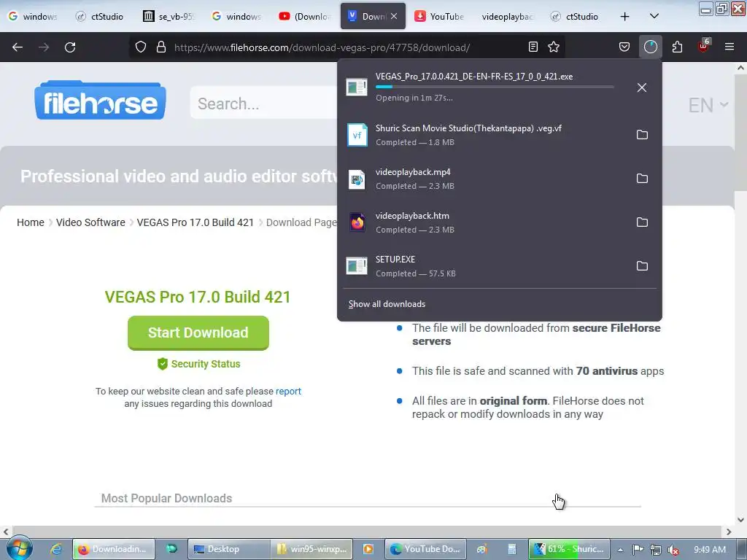Open the list all tabs dropdown
The height and width of the screenshot is (560, 747).
(x=654, y=16)
